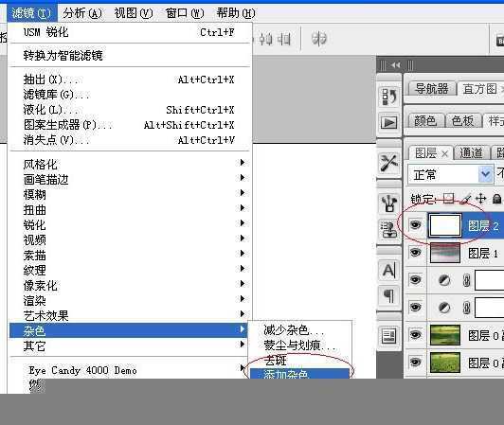
Task: Hide the bottom 图层 0 copy layer
Action: (415, 363)
